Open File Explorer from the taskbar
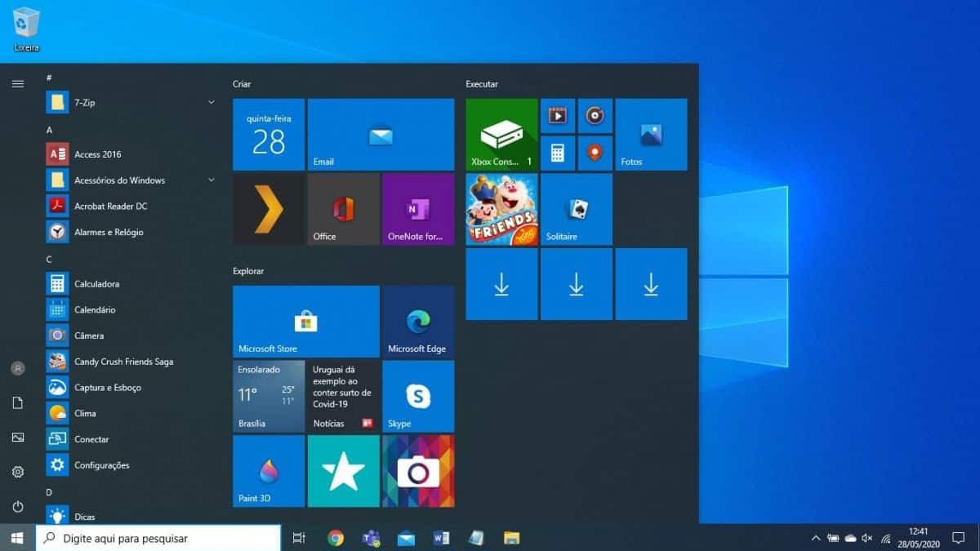Screen dimensions: 980x551 pyautogui.click(x=511, y=538)
